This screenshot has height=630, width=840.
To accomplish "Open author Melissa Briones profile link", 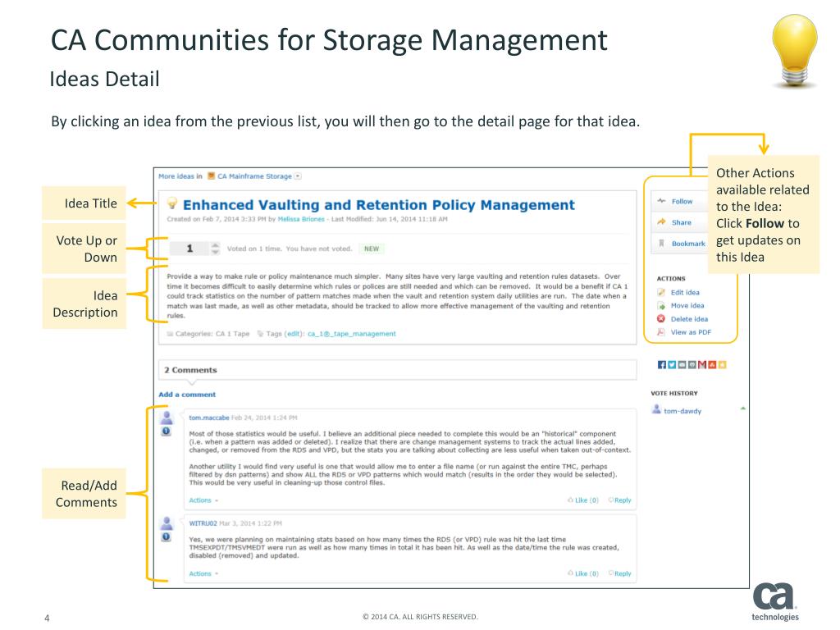I will click(x=301, y=219).
